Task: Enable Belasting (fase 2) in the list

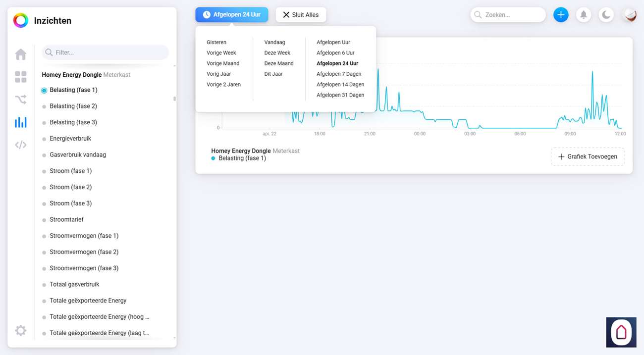Action: tap(73, 106)
